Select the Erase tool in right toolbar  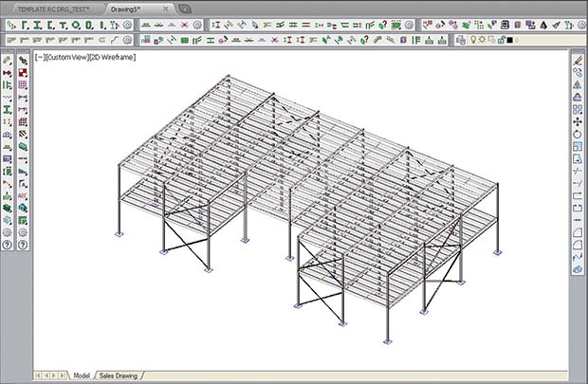pos(577,59)
